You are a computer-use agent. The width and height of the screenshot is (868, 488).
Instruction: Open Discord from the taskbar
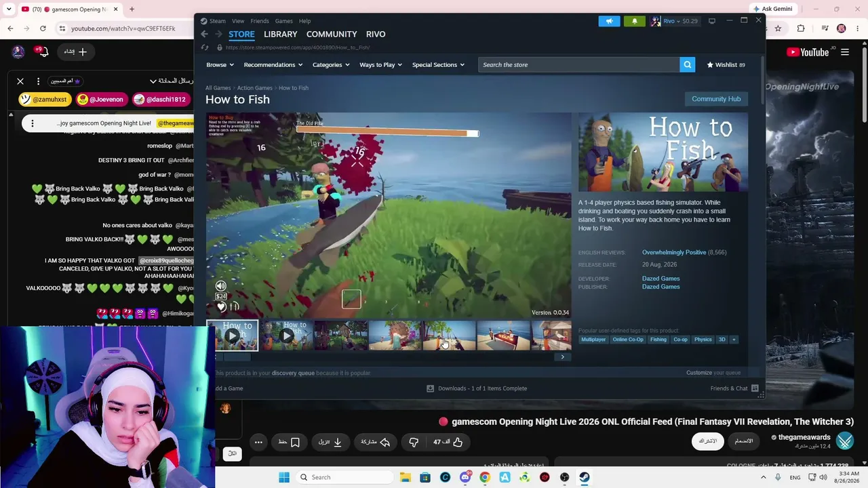pyautogui.click(x=465, y=477)
